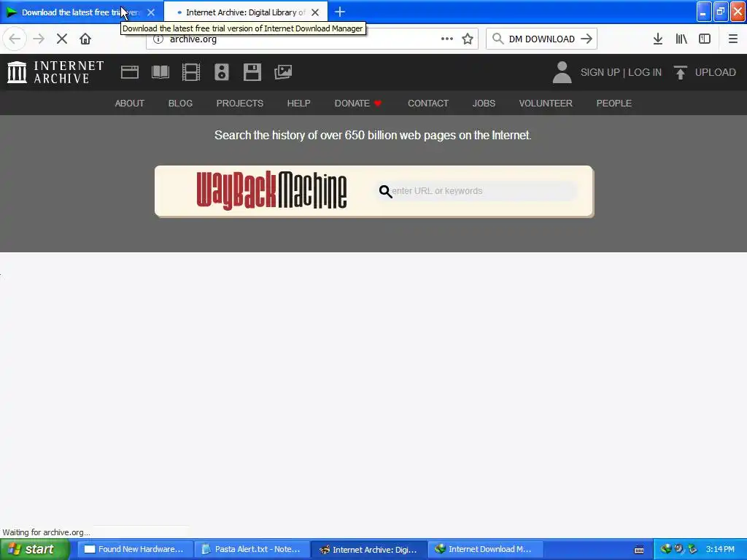Viewport: 747px width, 560px height.
Task: Switch to Found New Hardware taskbar window
Action: pyautogui.click(x=134, y=549)
